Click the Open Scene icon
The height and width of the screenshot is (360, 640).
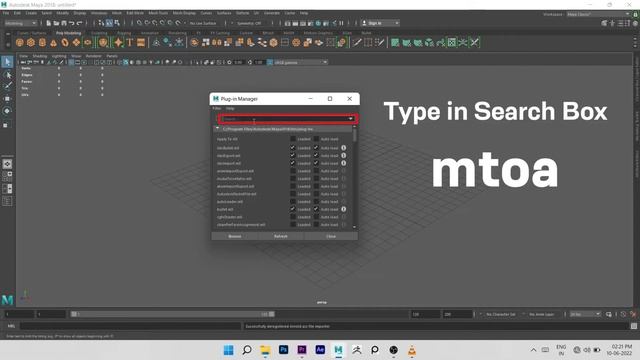point(56,23)
